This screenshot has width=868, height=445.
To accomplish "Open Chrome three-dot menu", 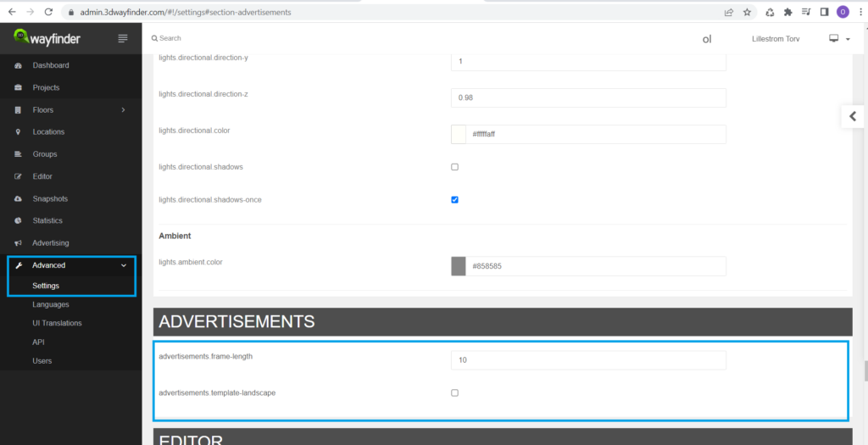I will click(x=861, y=12).
